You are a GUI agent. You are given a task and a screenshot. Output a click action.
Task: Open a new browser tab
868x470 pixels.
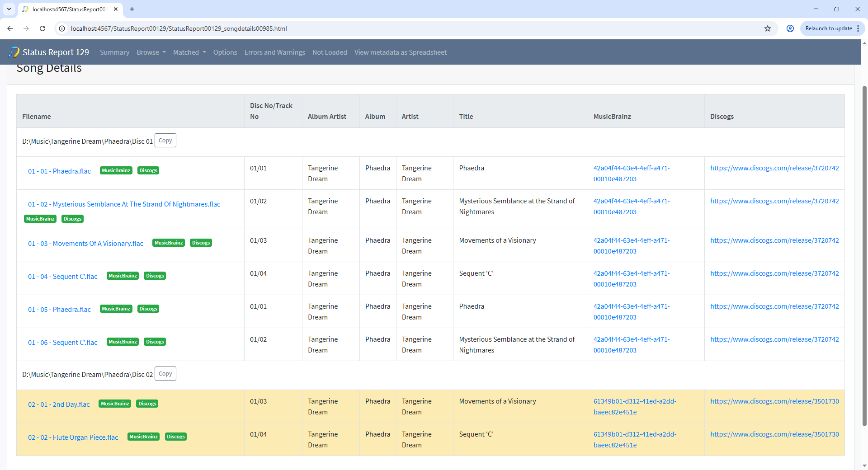coord(132,9)
